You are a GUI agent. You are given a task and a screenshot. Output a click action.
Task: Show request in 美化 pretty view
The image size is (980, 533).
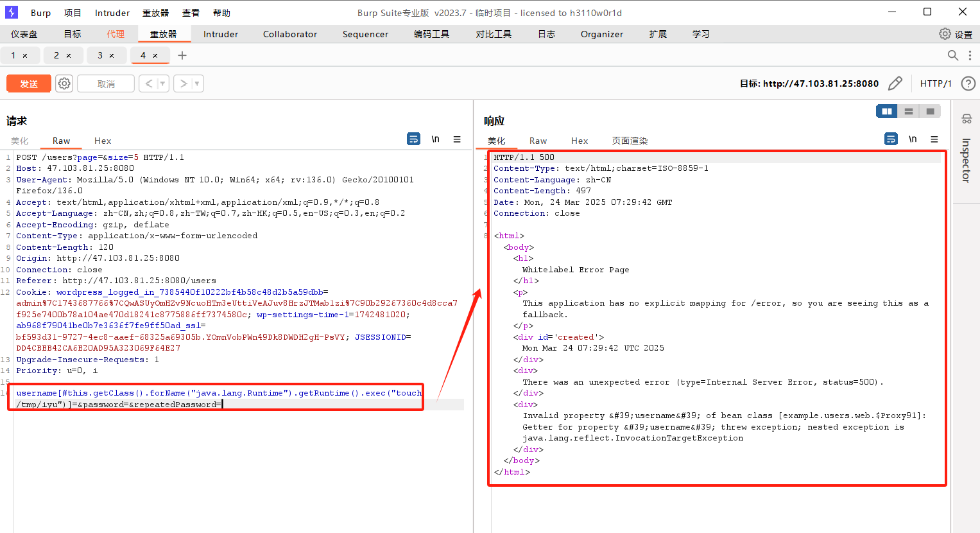[19, 141]
